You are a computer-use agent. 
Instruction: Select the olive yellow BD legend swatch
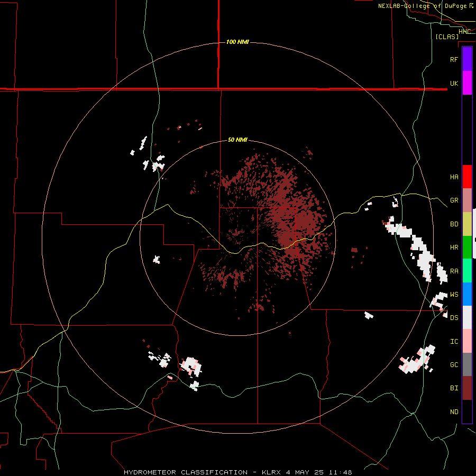pyautogui.click(x=467, y=224)
